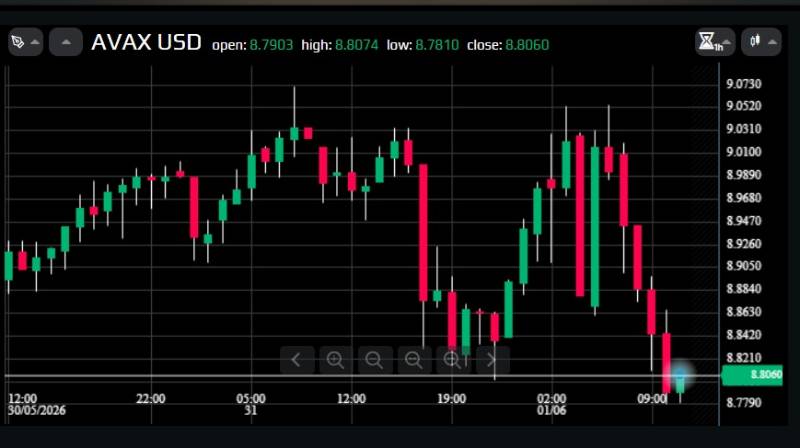Pan chart left with the back arrow
This screenshot has height=448, width=800.
pos(296,360)
